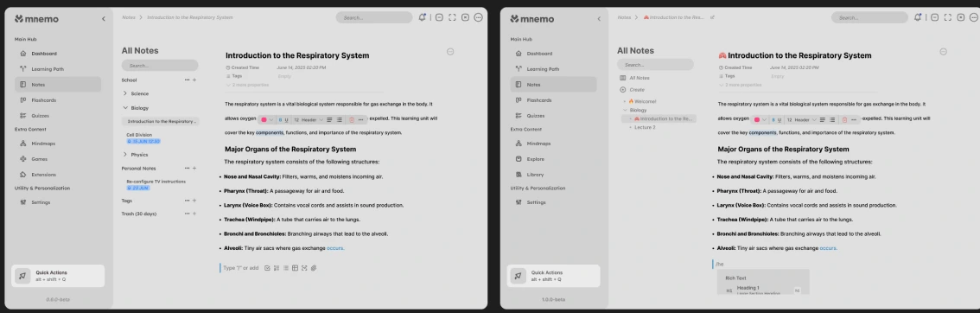Insert table block in left editor toolbar
The width and height of the screenshot is (980, 313).
pos(295,268)
